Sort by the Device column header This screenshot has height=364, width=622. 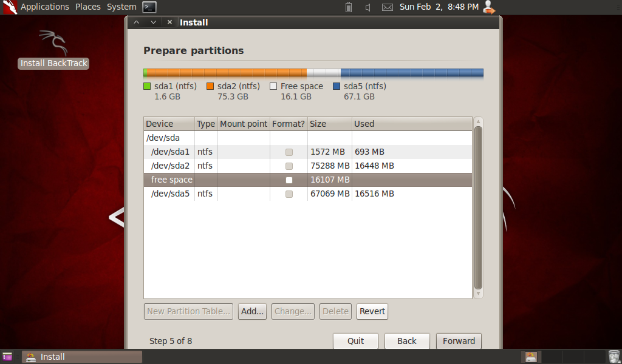(x=169, y=124)
